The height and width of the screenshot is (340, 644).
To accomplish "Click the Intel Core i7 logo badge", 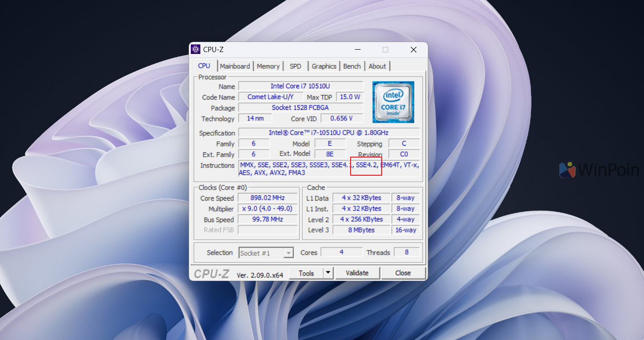I will click(x=393, y=102).
